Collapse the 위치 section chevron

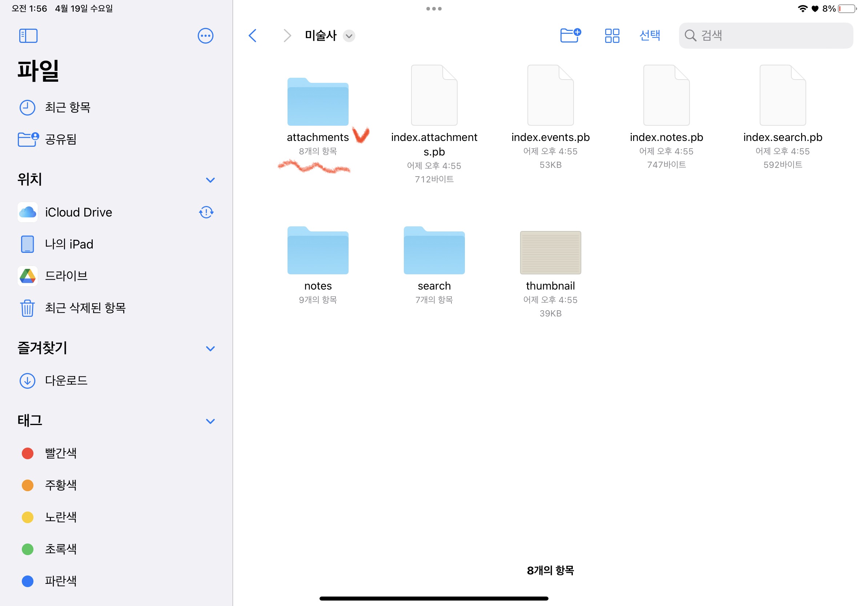click(210, 180)
